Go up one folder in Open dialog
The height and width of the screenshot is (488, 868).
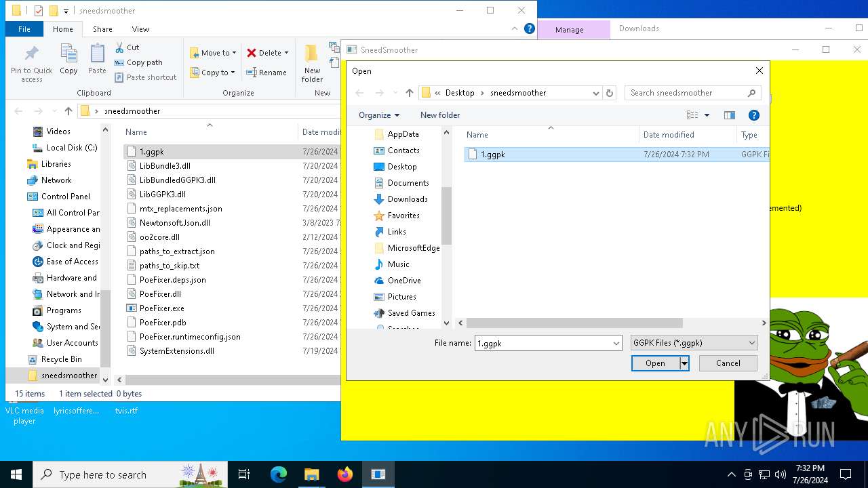click(x=409, y=93)
